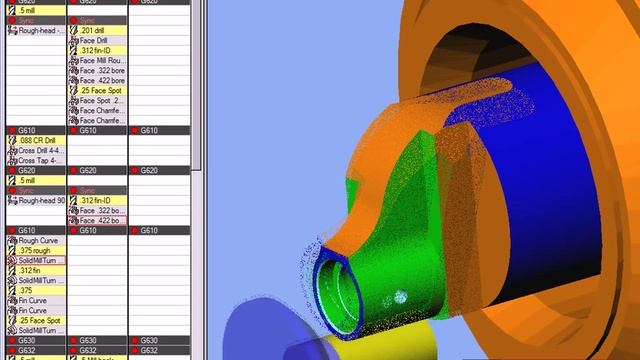Select .25 Face Spot below Face .422 bore

pos(97,91)
